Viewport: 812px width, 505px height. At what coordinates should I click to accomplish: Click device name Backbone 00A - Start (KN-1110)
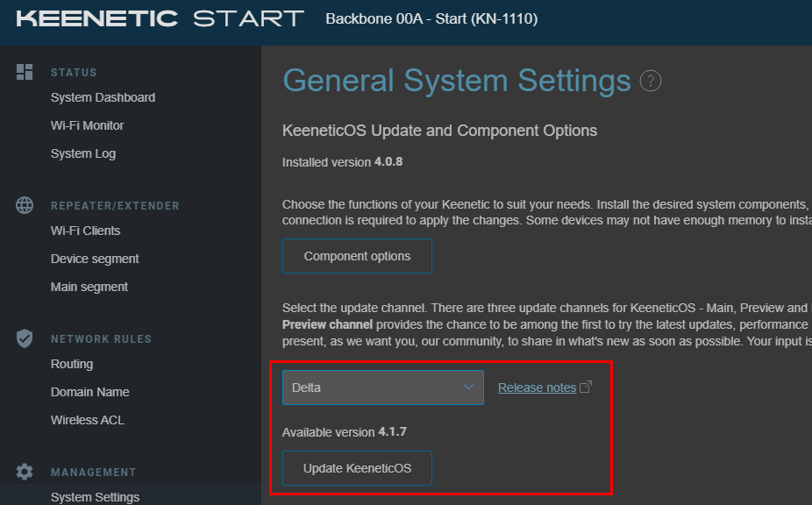click(431, 18)
